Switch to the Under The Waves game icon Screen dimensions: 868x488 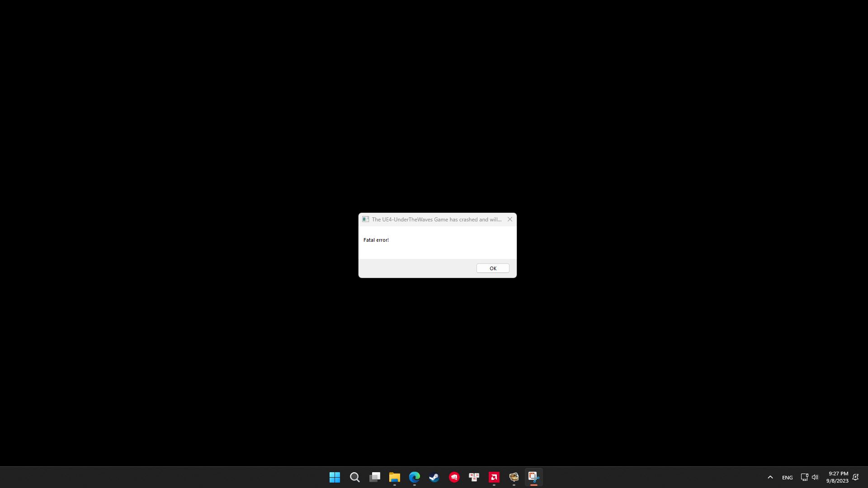tap(514, 477)
